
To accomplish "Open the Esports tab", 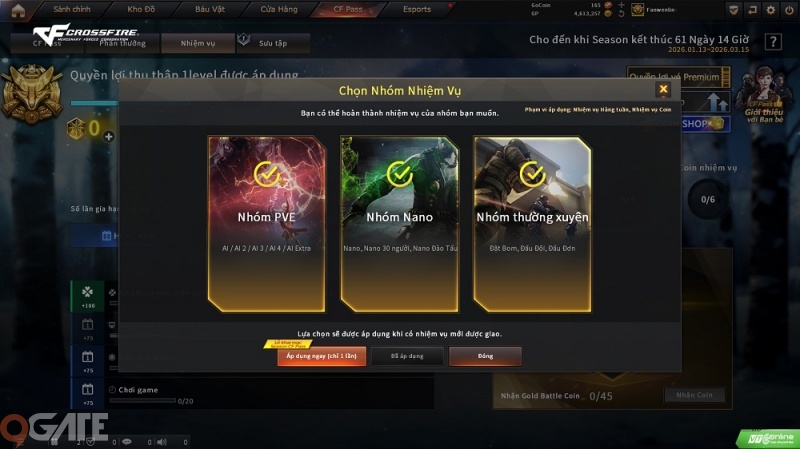I will (x=417, y=9).
